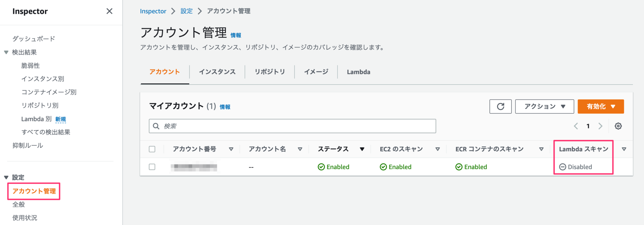The height and width of the screenshot is (225, 644).
Task: Open the アクション dropdown
Action: (544, 106)
